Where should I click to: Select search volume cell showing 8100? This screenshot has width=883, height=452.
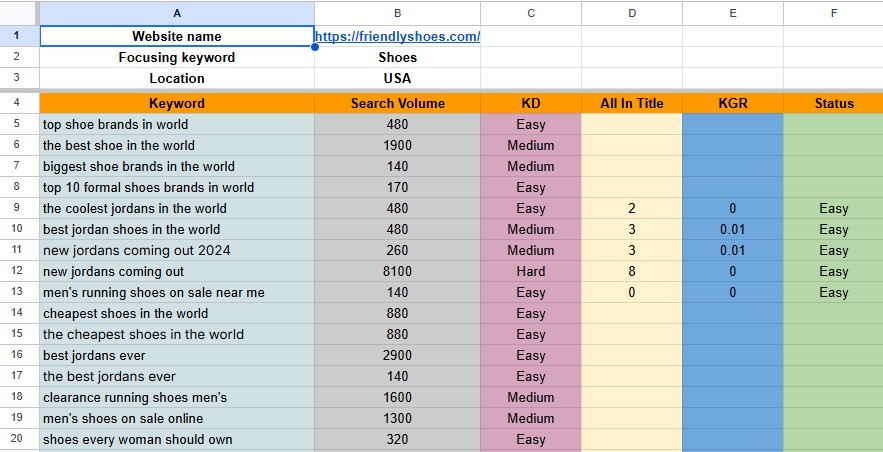click(x=397, y=271)
